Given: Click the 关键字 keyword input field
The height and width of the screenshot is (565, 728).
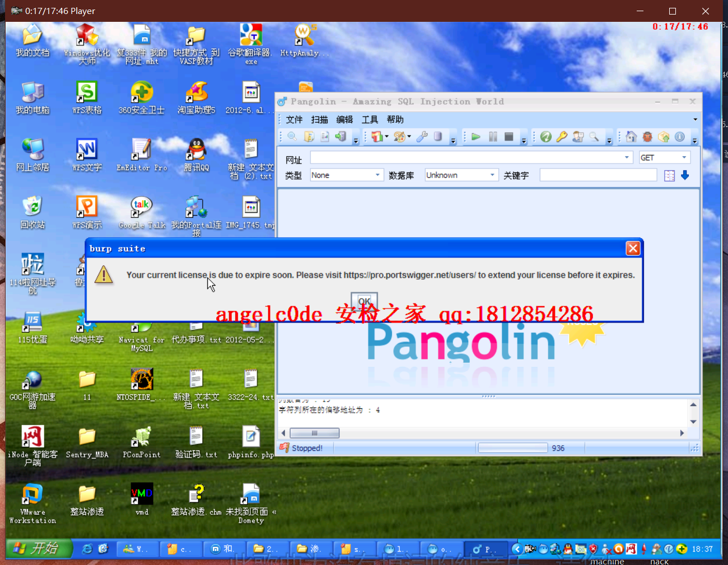Looking at the screenshot, I should 598,175.
